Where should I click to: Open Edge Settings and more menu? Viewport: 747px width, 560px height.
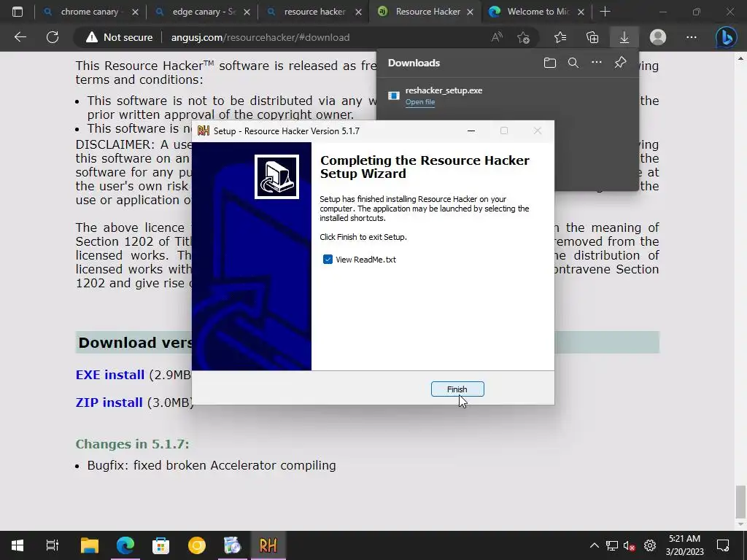coord(692,37)
